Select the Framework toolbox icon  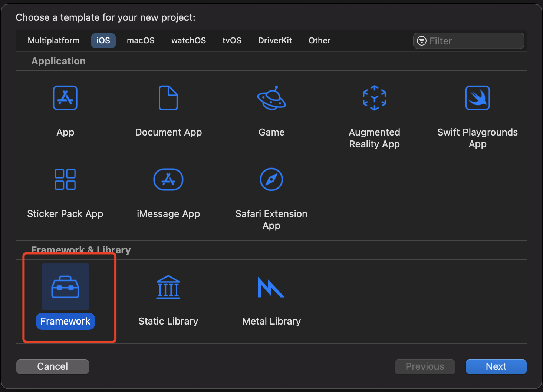pyautogui.click(x=65, y=287)
